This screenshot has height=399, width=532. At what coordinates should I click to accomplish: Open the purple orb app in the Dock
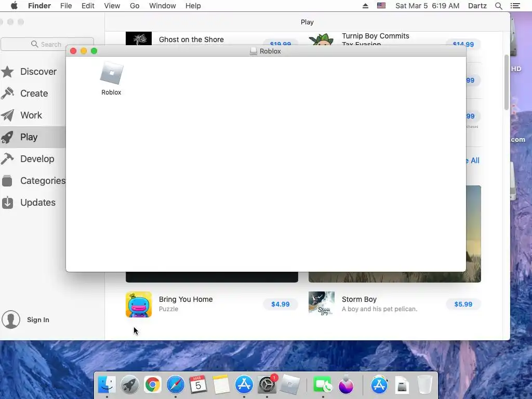pos(345,385)
